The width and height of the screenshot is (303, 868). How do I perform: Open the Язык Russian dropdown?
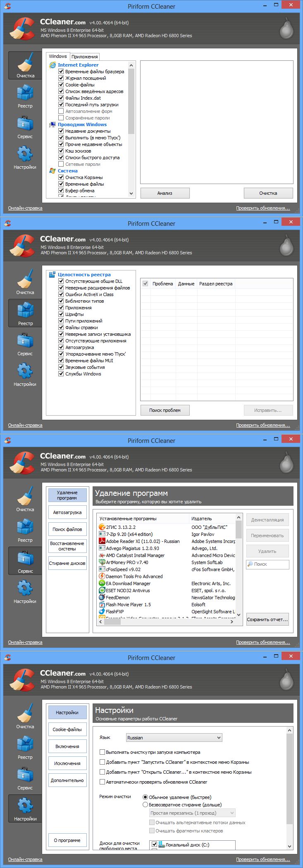[x=174, y=738]
